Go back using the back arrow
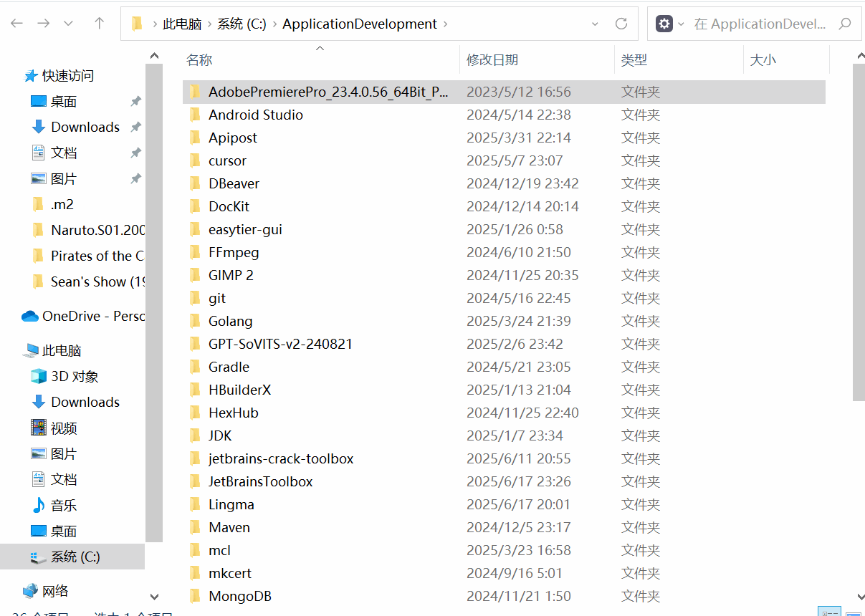Viewport: 865px width, 616px height. (16, 24)
